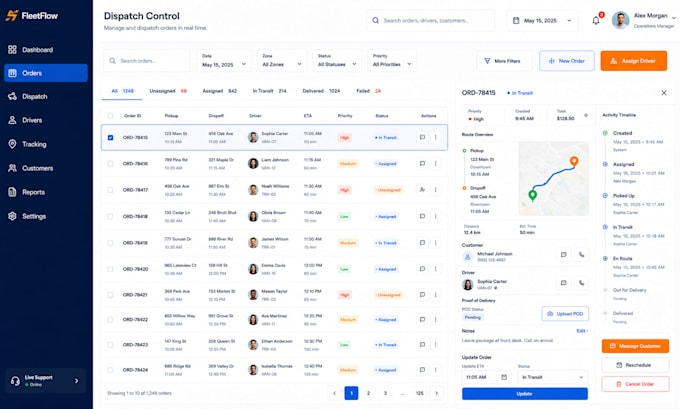Open more actions menu for ORD-78418
The width and height of the screenshot is (680, 409).
pyautogui.click(x=435, y=216)
